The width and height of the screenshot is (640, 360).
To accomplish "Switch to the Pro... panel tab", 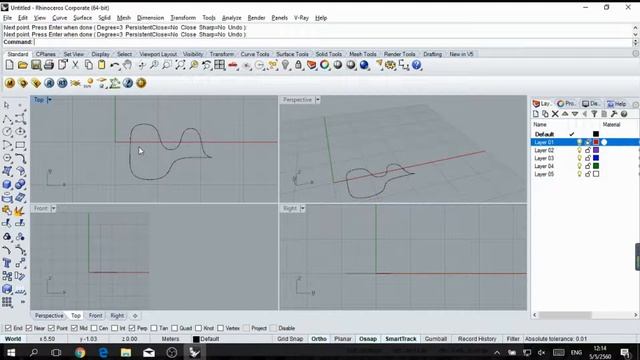I will (x=566, y=104).
